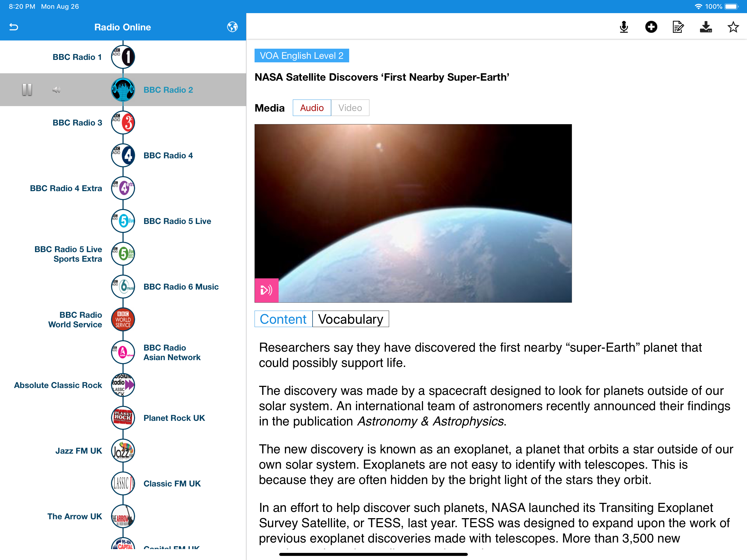Image resolution: width=747 pixels, height=560 pixels.
Task: Select the BBC Radio 1 station logo
Action: click(123, 57)
